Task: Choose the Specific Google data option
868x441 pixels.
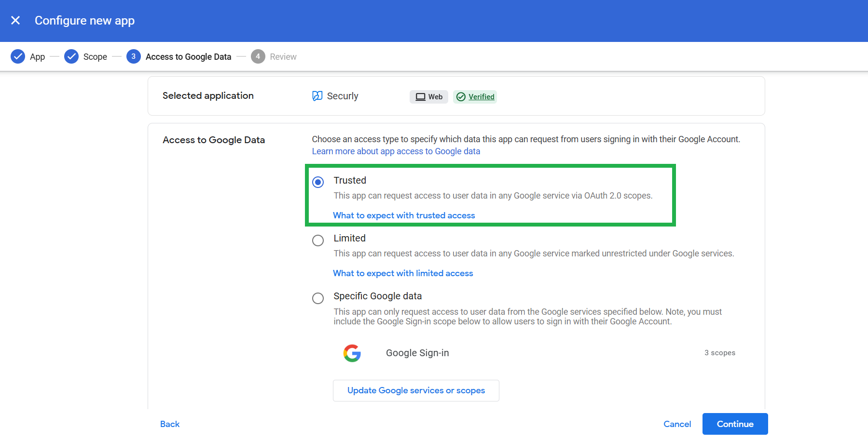Action: (318, 298)
